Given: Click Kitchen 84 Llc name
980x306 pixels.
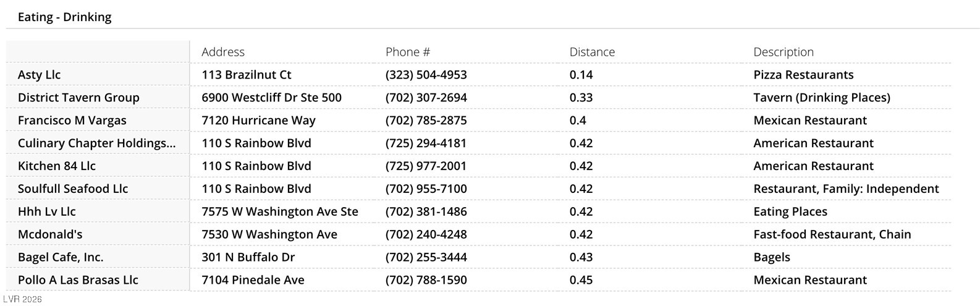Looking at the screenshot, I should [56, 166].
